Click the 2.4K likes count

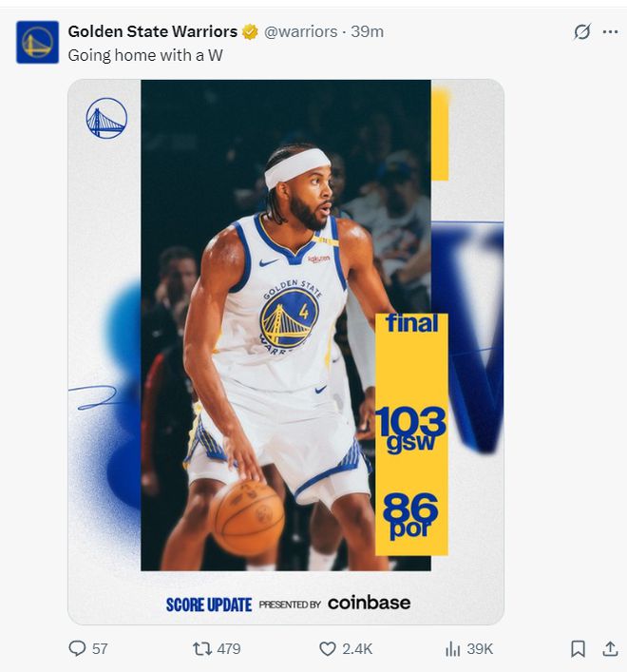point(357,648)
